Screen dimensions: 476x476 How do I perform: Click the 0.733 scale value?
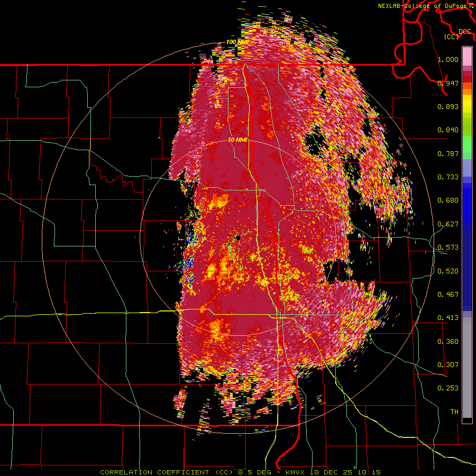tap(448, 177)
